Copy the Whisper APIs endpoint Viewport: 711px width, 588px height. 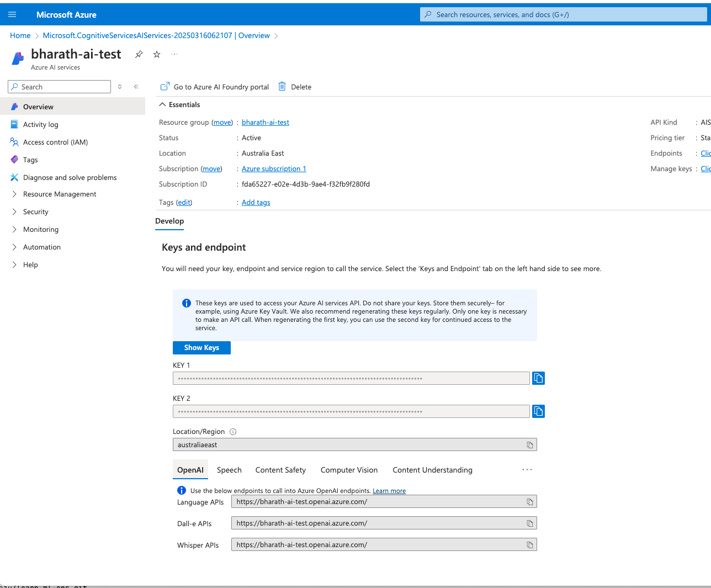[x=530, y=545]
